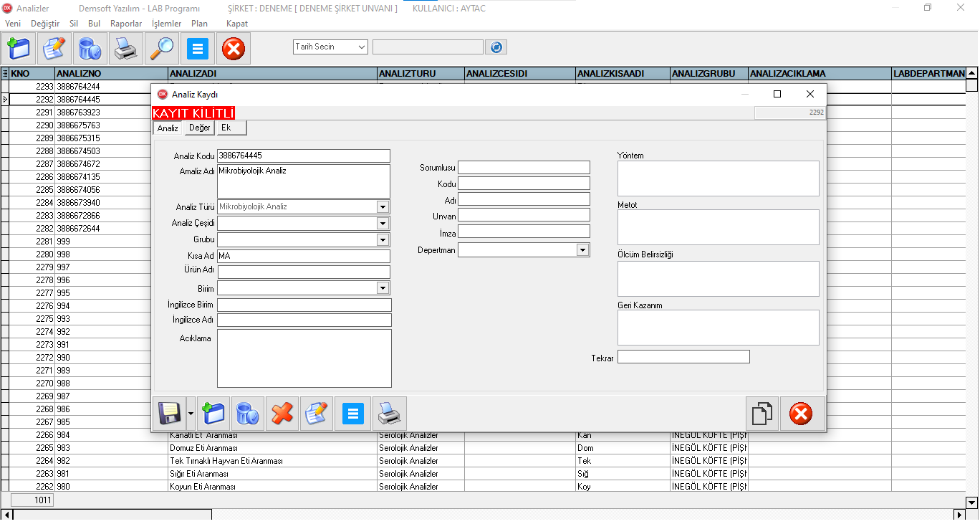Screen dimensions: 980x524
Task: Switch to the Analiz tab
Action: [168, 128]
